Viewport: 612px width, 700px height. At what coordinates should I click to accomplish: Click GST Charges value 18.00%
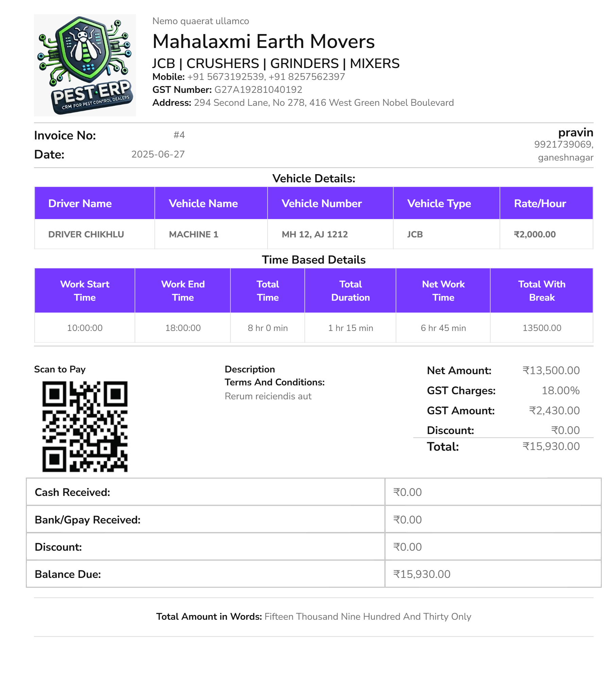(560, 390)
